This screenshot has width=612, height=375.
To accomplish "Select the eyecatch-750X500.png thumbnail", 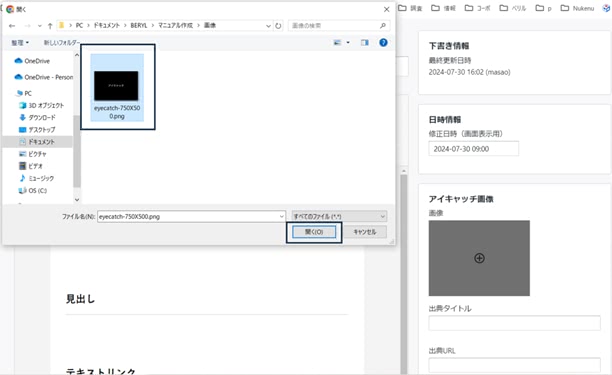I will [x=117, y=87].
